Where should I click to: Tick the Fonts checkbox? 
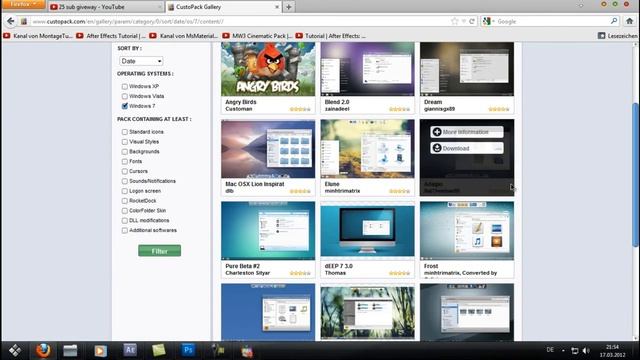click(124, 162)
